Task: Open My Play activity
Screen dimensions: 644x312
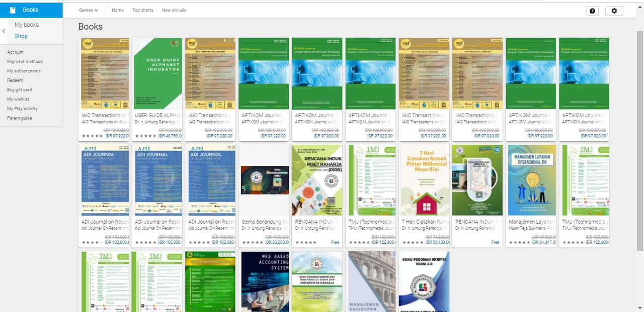Action: coord(22,109)
